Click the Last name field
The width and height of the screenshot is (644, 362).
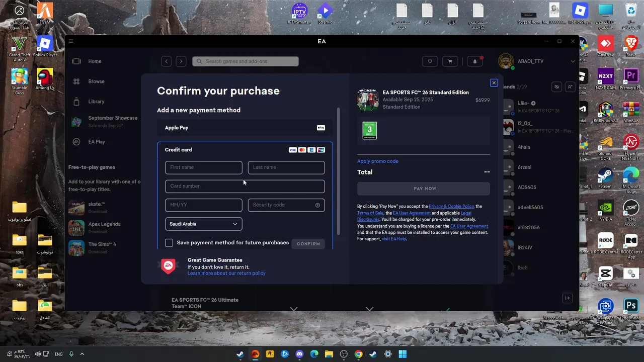286,167
